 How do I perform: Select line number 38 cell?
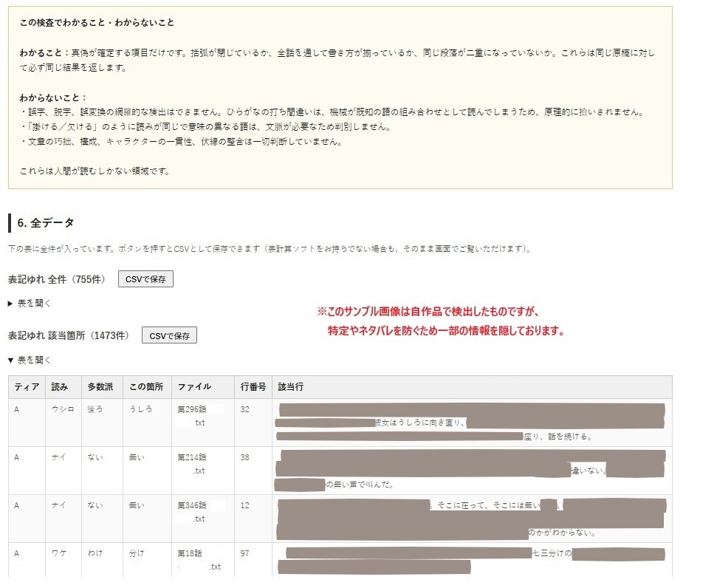pyautogui.click(x=253, y=471)
